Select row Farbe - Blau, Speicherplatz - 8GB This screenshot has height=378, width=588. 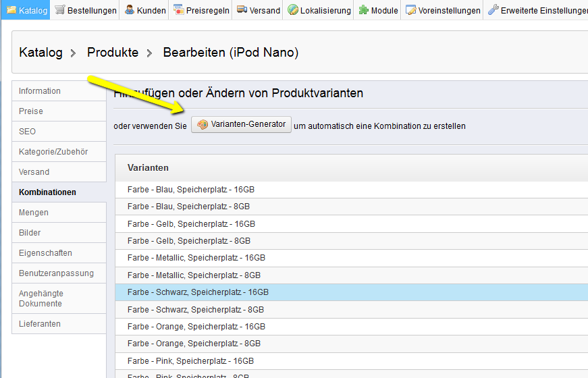point(351,207)
